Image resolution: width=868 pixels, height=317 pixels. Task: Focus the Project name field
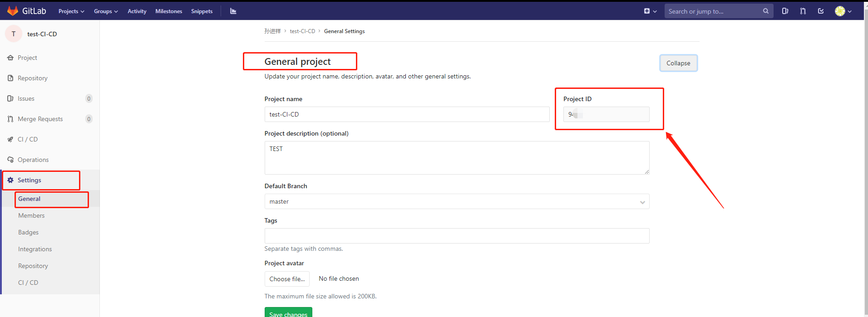[407, 114]
